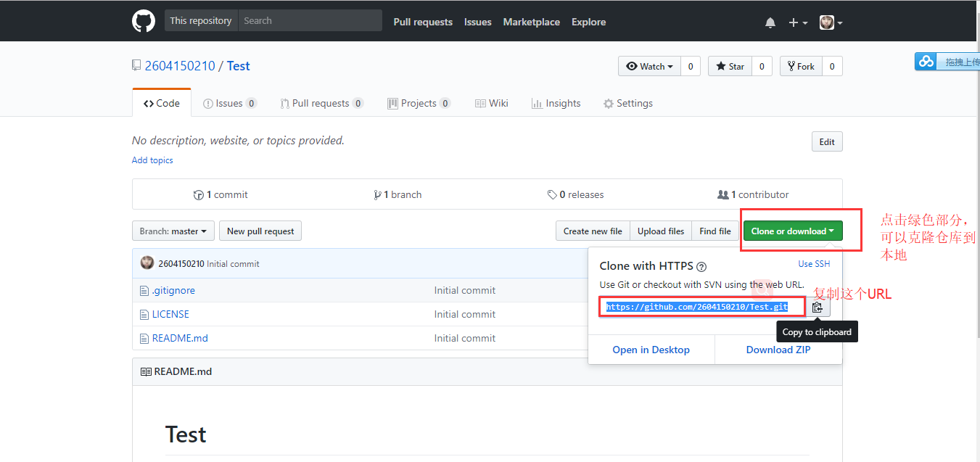The width and height of the screenshot is (980, 462).
Task: Open the Watch dropdown
Action: click(x=649, y=66)
